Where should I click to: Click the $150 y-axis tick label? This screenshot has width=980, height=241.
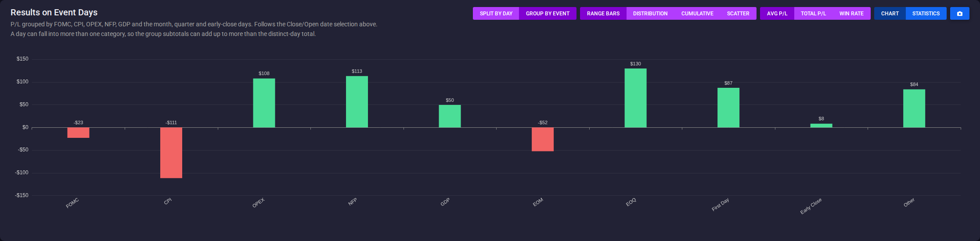(22, 59)
